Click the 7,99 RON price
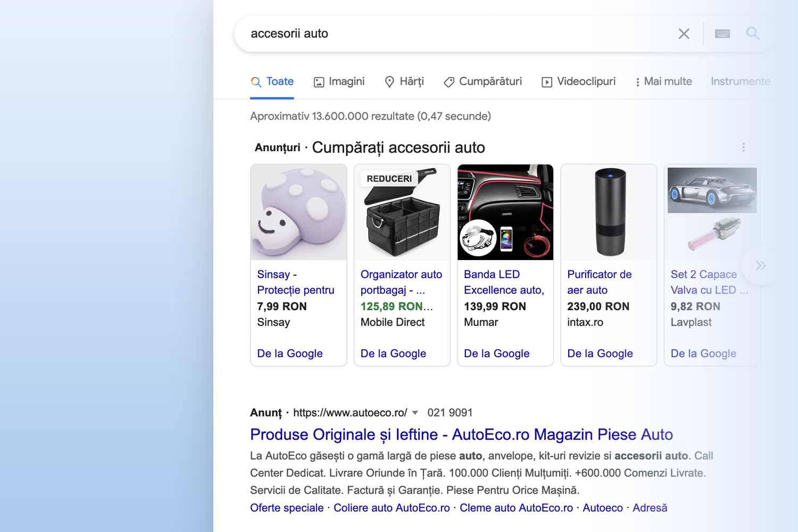The width and height of the screenshot is (798, 532). point(282,306)
